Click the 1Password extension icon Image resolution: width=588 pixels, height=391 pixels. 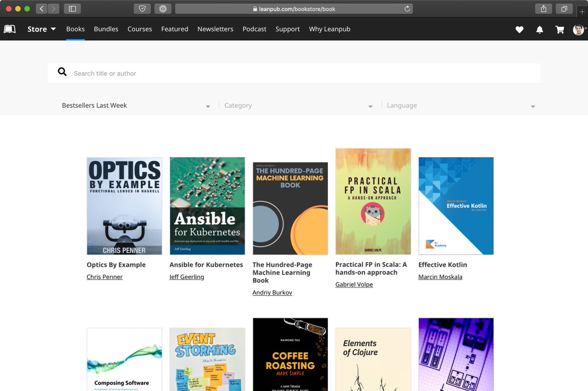(163, 9)
